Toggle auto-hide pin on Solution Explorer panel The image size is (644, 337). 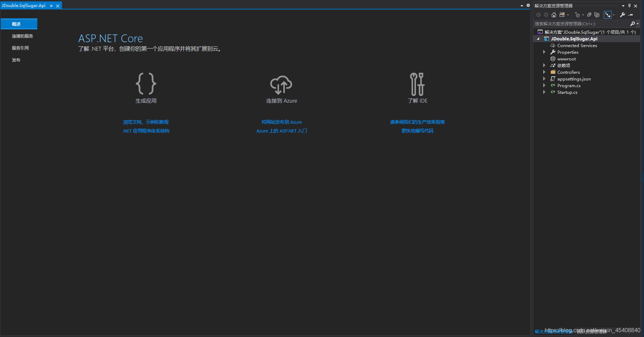tap(629, 6)
